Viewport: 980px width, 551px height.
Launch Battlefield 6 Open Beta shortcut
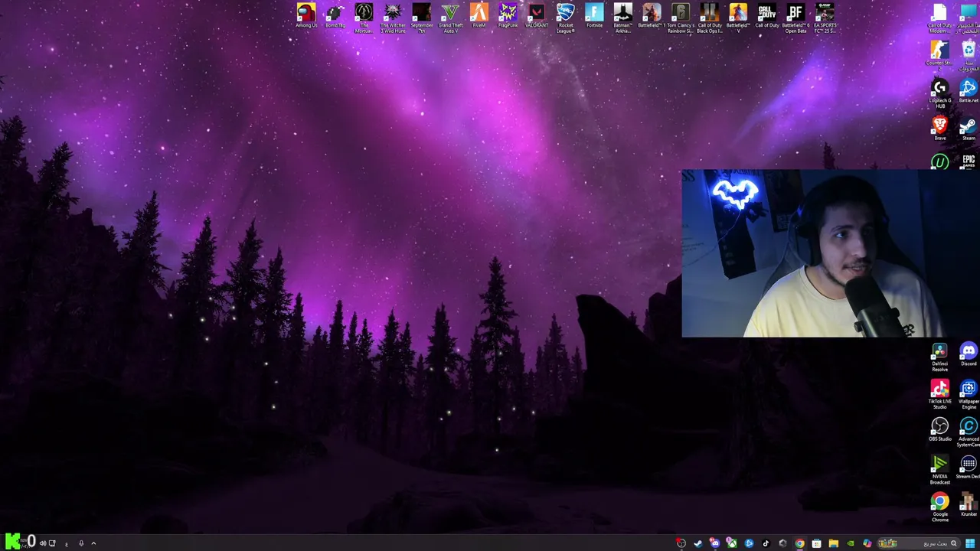[795, 18]
